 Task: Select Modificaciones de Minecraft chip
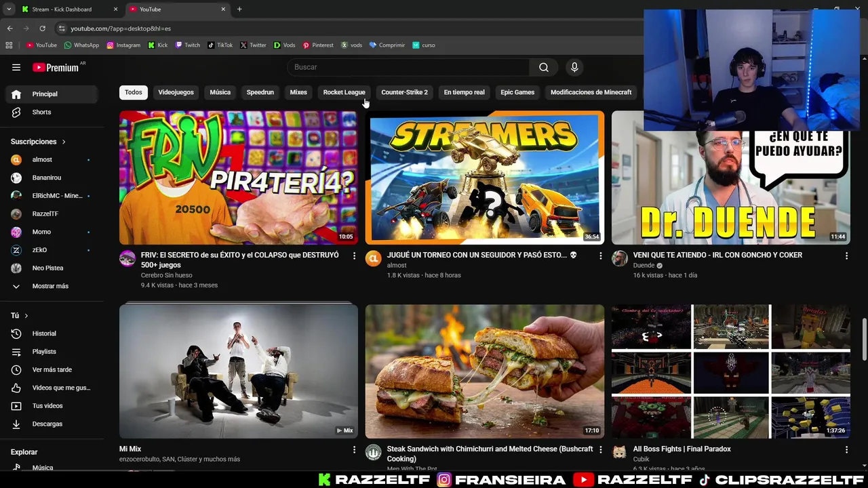[x=591, y=92]
